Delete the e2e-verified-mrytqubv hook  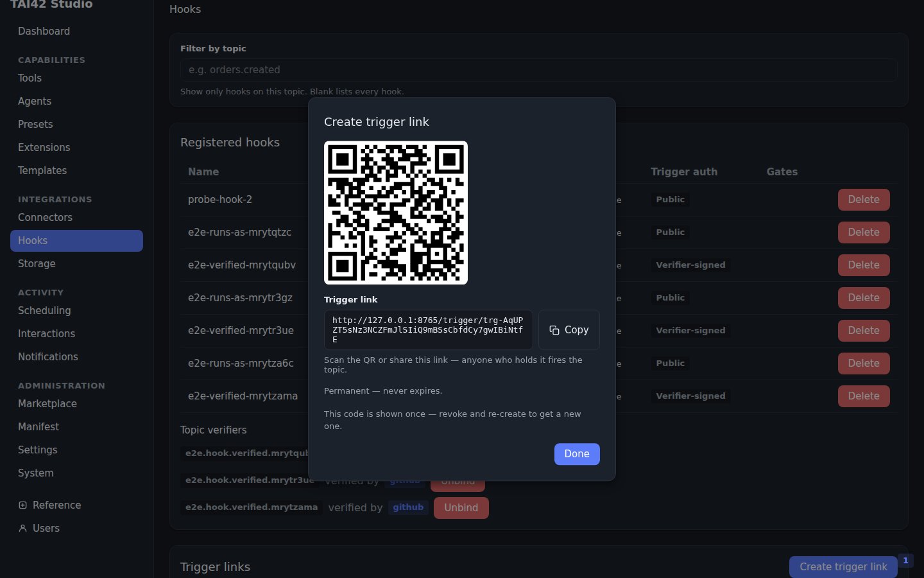tap(864, 265)
